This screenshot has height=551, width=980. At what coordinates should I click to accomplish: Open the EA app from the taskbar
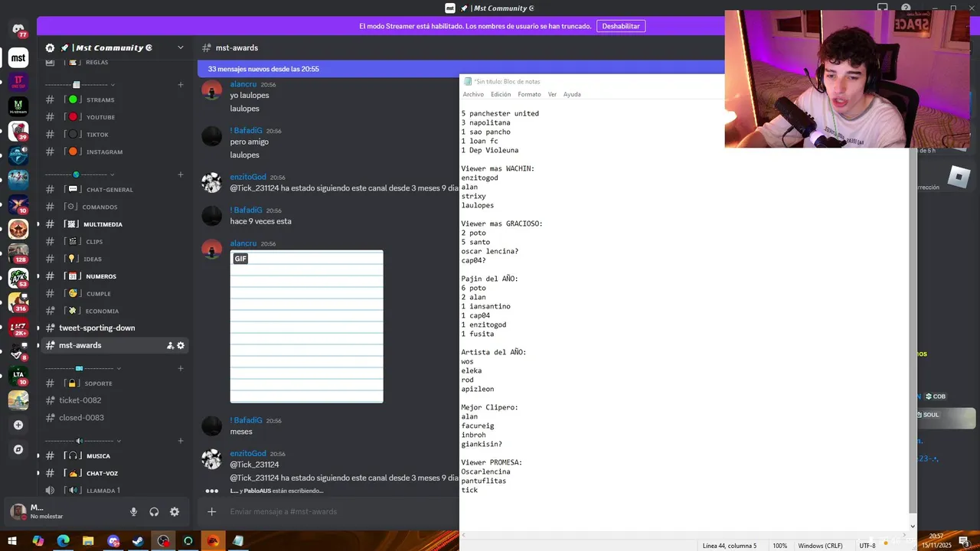coord(213,541)
